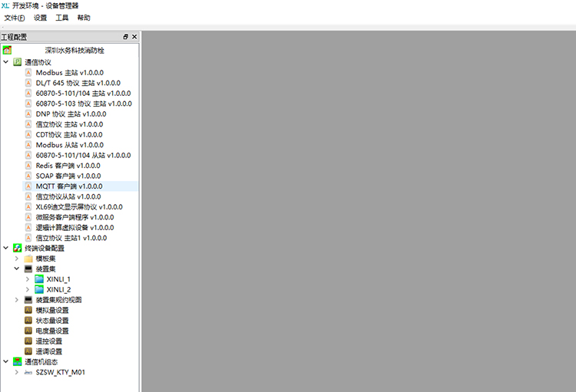The height and width of the screenshot is (392, 576).
Task: Click the Ai icon beside 状态量设置
Action: [28, 320]
